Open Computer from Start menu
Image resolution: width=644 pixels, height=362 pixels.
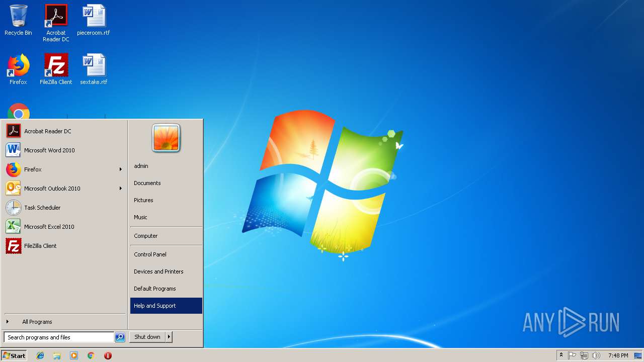pyautogui.click(x=166, y=236)
